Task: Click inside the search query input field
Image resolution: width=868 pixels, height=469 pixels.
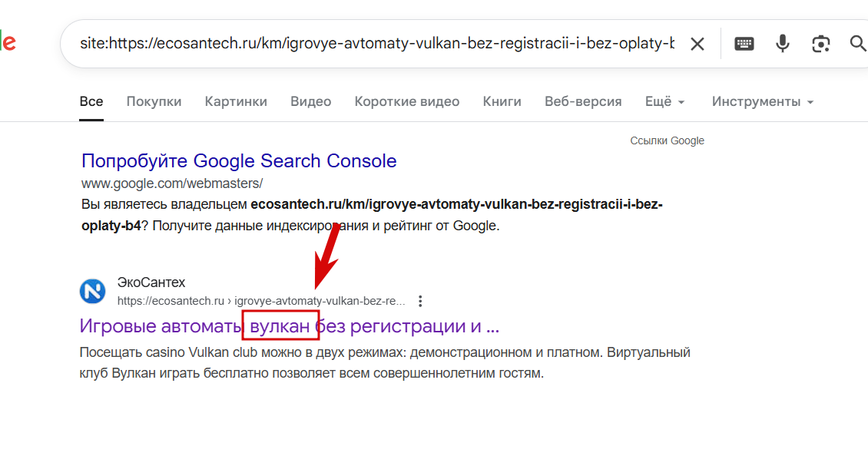Action: click(377, 43)
